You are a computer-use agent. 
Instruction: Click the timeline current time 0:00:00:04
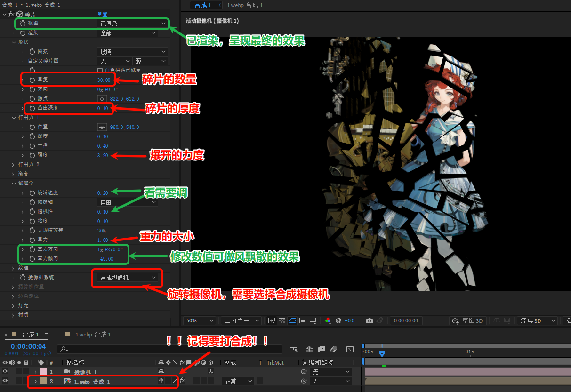pyautogui.click(x=28, y=346)
